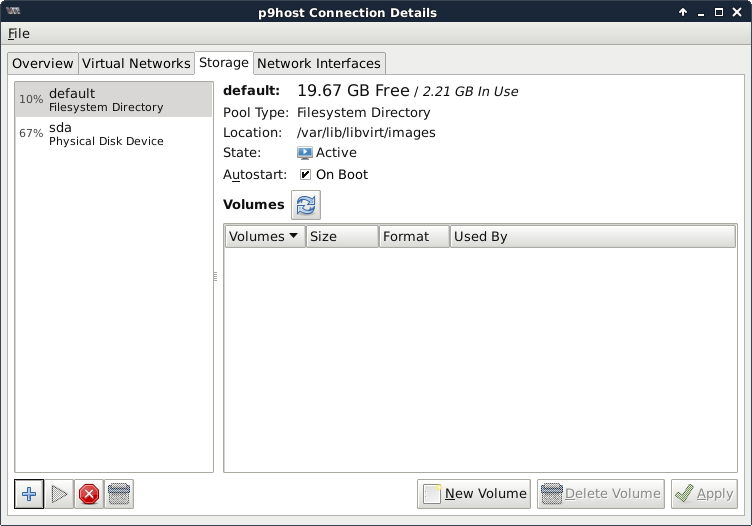Sort by the Volumes column header
752x526 pixels.
[264, 237]
